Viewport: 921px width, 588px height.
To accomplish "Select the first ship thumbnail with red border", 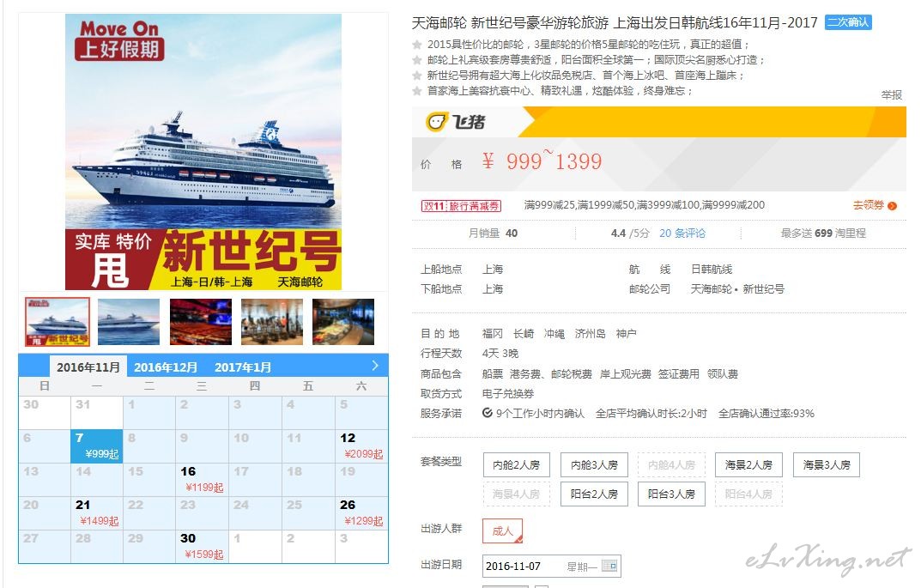I will point(57,321).
